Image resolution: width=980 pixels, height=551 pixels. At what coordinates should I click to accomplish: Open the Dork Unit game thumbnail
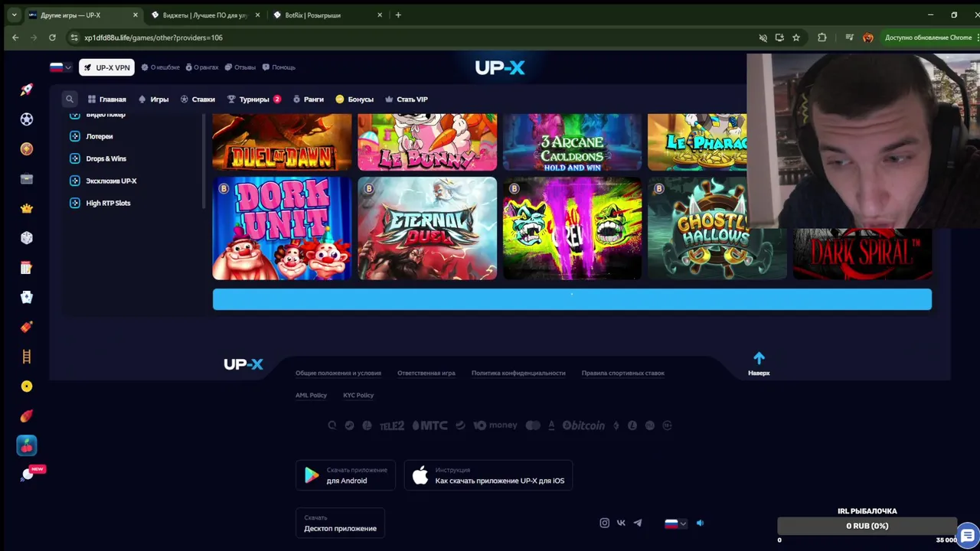click(282, 228)
